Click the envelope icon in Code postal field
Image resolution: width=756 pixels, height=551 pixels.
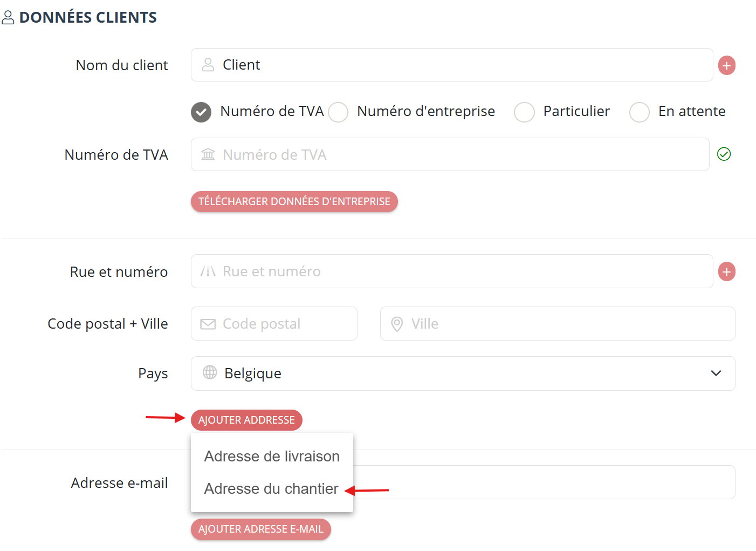point(208,324)
